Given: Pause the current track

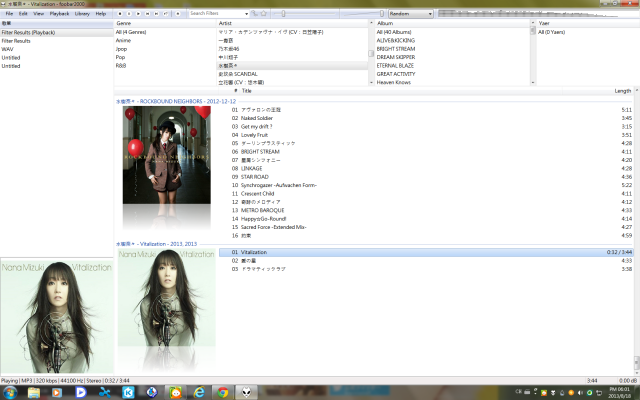Looking at the screenshot, I should [129, 13].
